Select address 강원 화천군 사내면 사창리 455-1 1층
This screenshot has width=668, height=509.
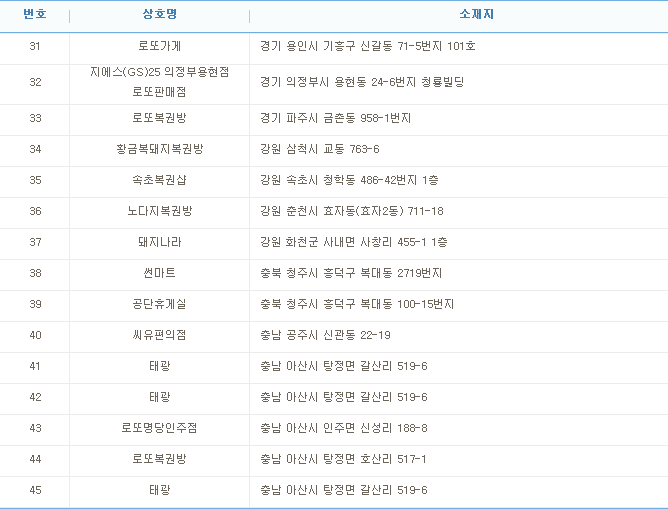tap(354, 242)
